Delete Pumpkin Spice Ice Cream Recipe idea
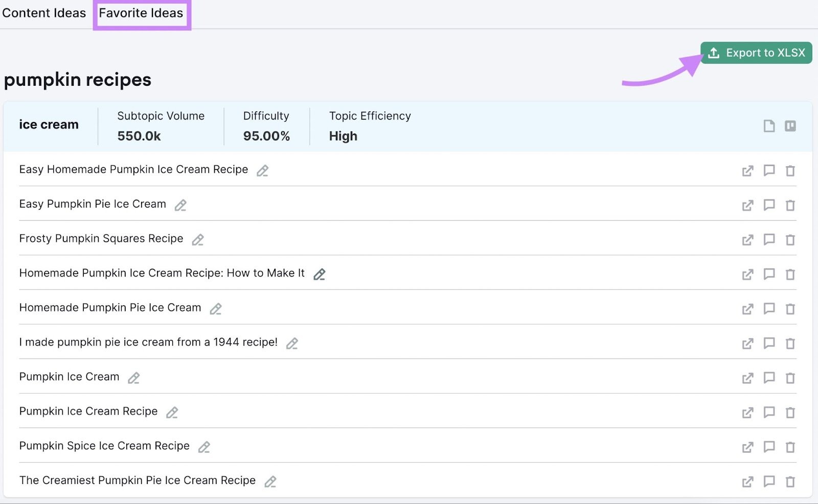The image size is (818, 504). 790,447
